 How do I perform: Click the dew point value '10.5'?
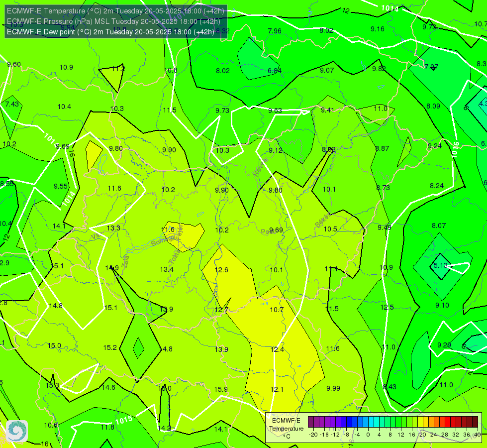pos(330,229)
